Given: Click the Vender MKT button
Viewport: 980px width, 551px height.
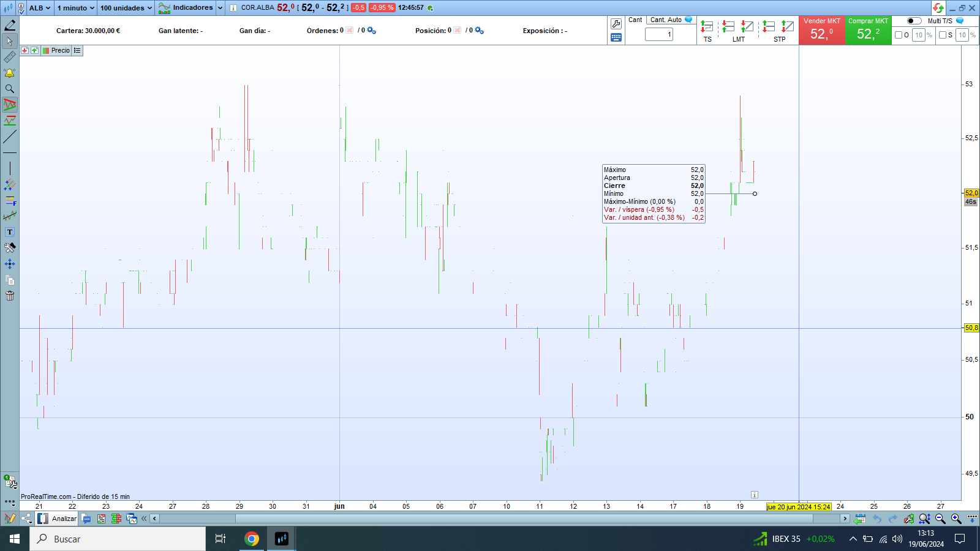Looking at the screenshot, I should coord(822,30).
